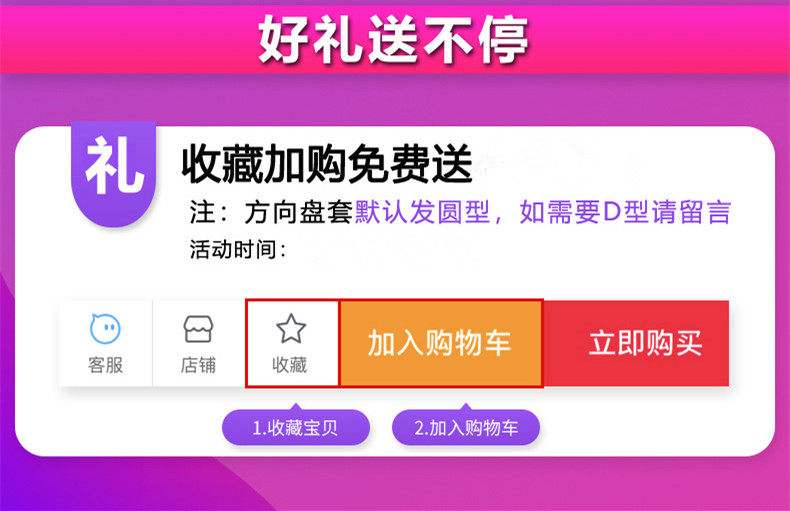Click the 1.收藏宝贝 purple pill
This screenshot has width=790, height=511.
(x=296, y=428)
